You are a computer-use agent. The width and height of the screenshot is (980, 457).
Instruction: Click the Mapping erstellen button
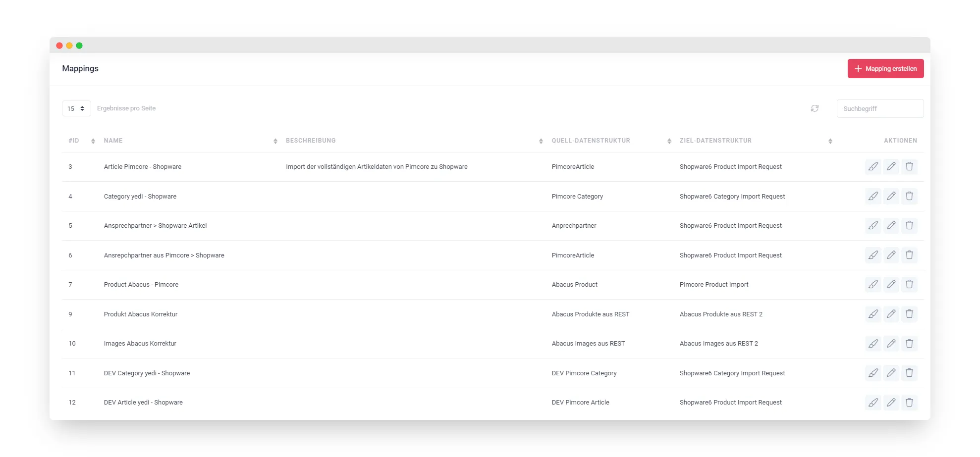click(x=885, y=69)
